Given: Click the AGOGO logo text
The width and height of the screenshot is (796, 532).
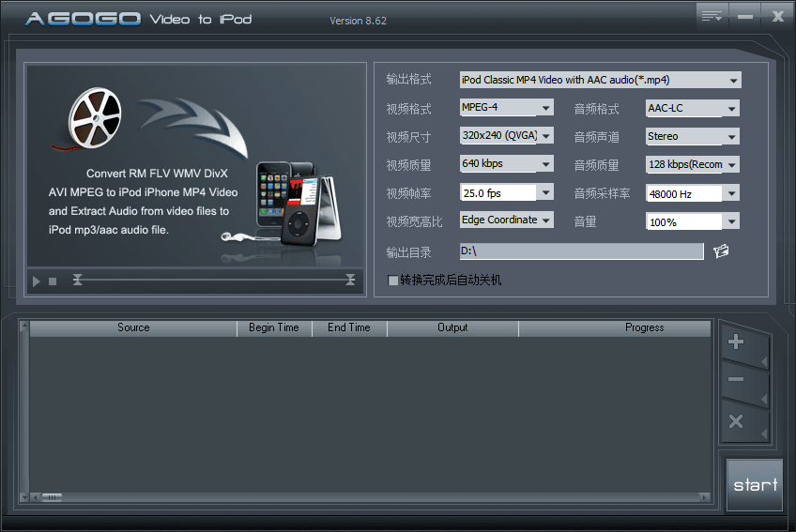Looking at the screenshot, I should [83, 20].
